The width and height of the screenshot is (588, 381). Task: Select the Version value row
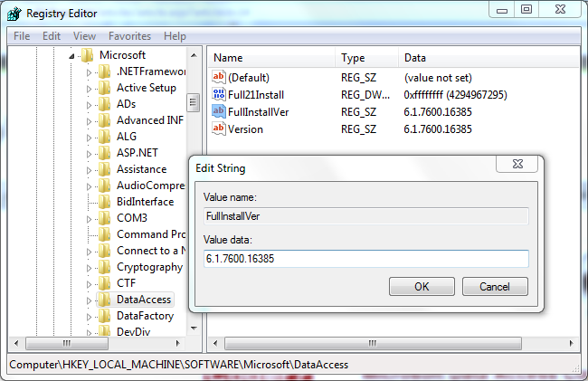point(342,129)
